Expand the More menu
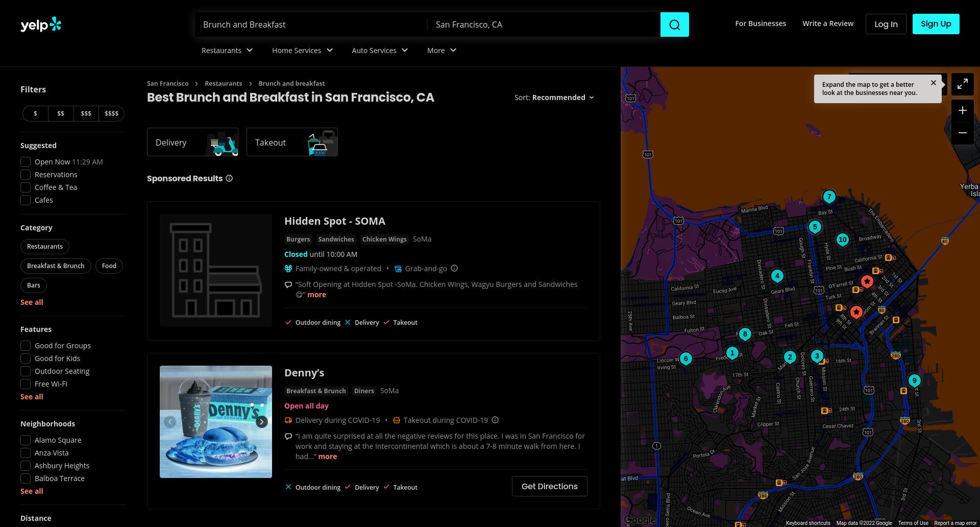 pyautogui.click(x=442, y=51)
